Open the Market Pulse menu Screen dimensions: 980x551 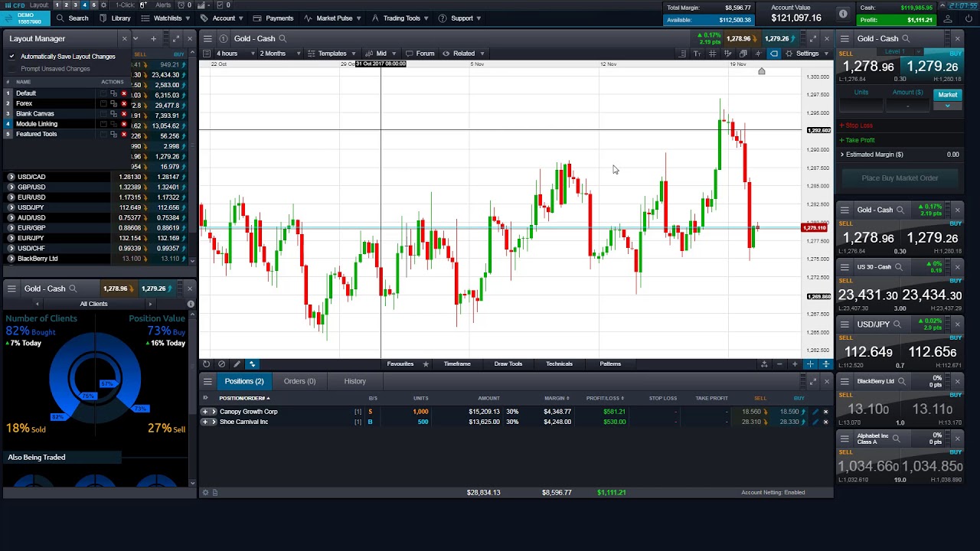pyautogui.click(x=333, y=18)
